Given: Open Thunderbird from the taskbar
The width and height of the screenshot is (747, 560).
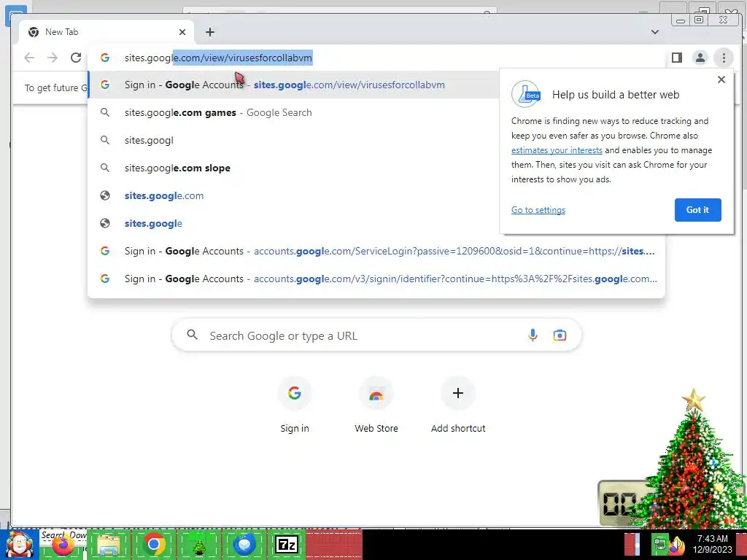Looking at the screenshot, I should tap(244, 544).
